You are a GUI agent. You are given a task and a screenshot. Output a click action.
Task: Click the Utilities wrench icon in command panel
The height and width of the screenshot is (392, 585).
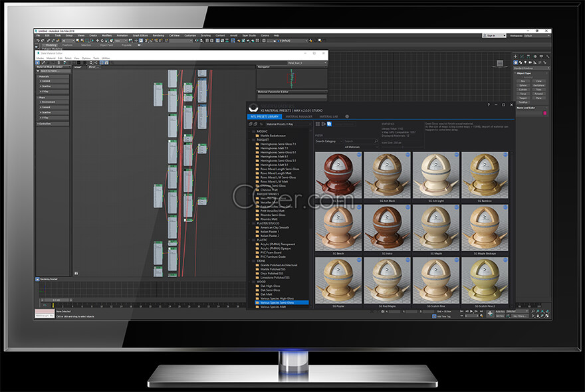[x=548, y=56]
